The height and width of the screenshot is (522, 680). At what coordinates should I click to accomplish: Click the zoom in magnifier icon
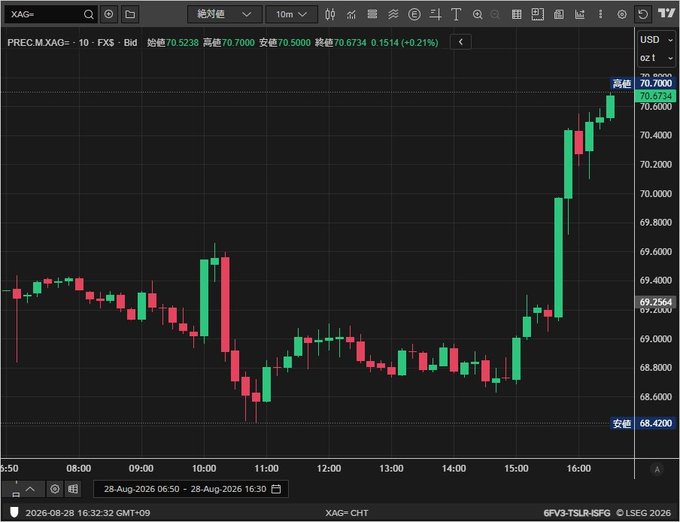(477, 14)
